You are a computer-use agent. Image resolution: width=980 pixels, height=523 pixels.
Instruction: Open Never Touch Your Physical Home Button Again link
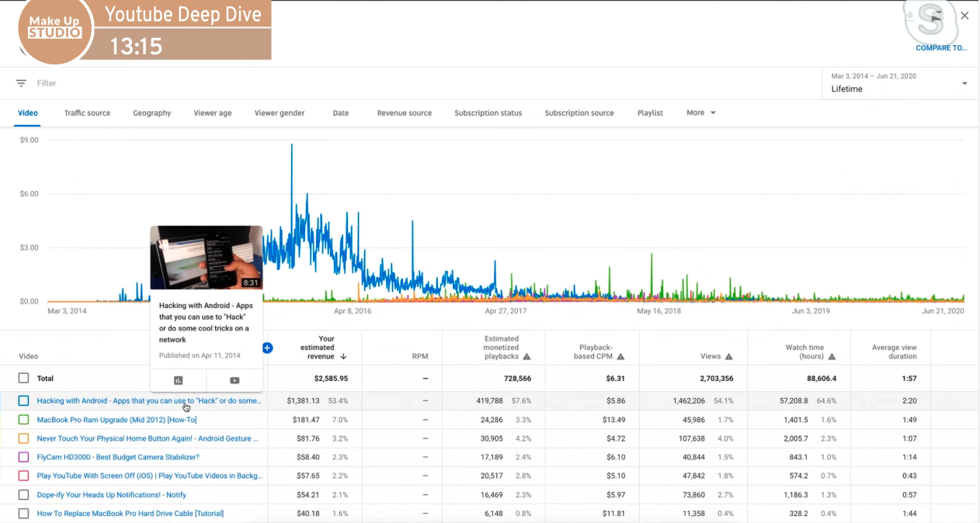(148, 438)
